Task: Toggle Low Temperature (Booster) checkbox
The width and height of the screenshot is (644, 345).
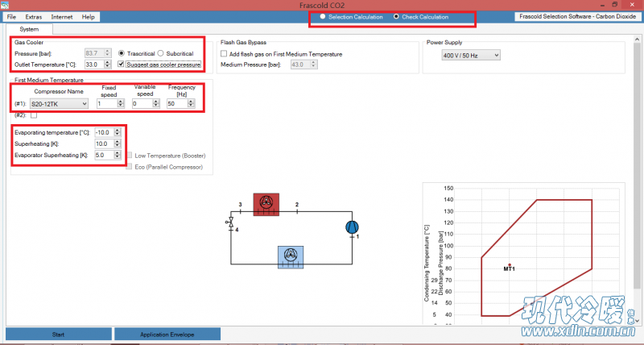Action: tap(130, 156)
